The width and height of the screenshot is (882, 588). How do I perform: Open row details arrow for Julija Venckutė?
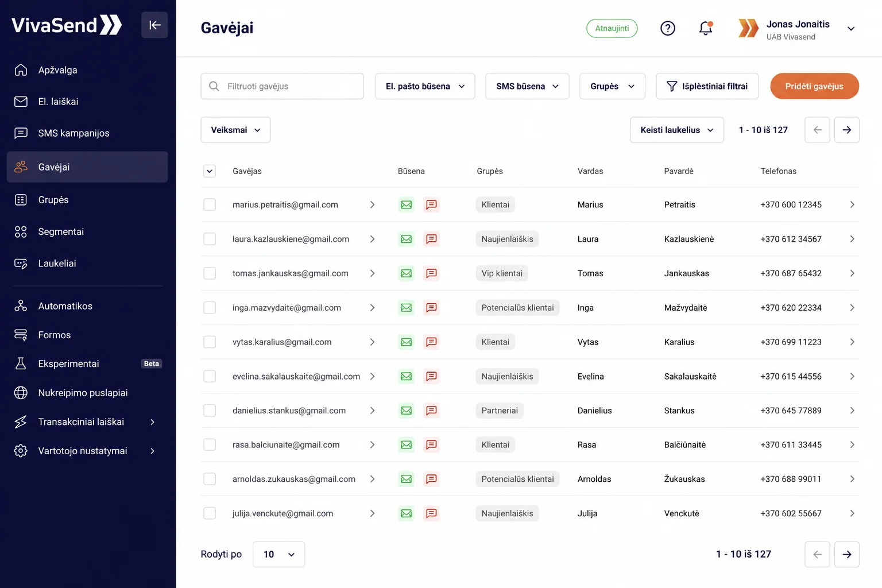852,513
